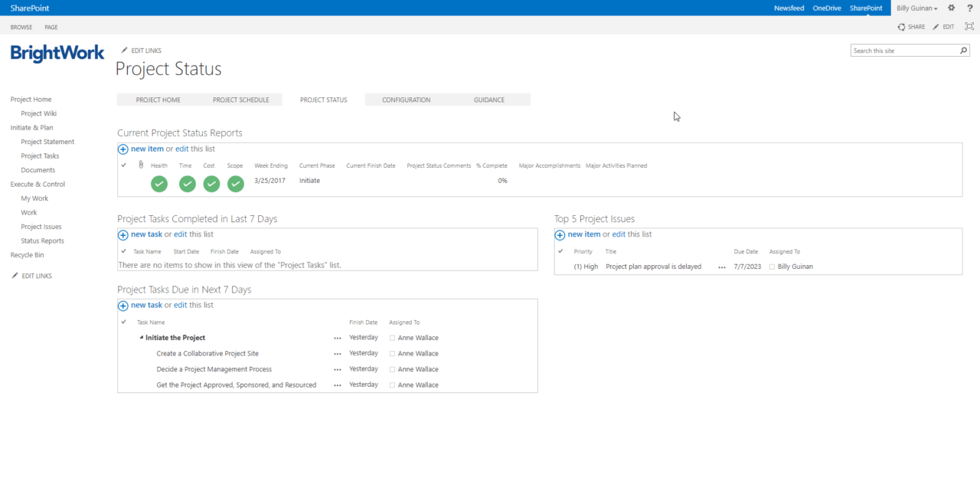Collapse the Initiate the Project task group
Viewport: 980px width, 491px height.
pos(141,337)
